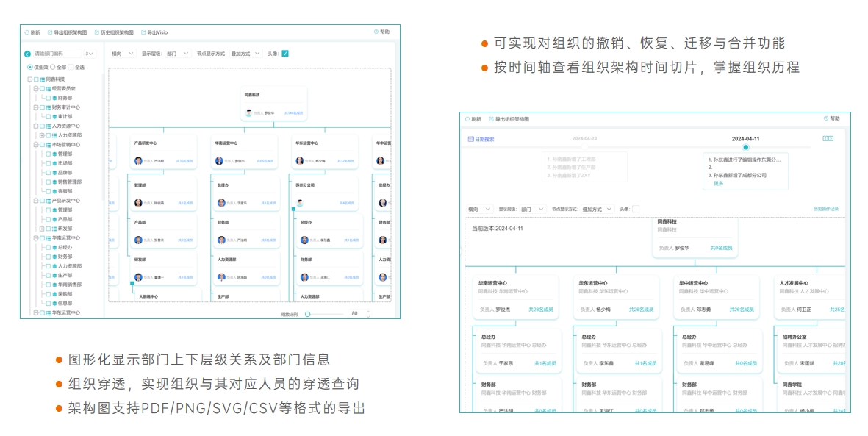Open the 叠加方式 dropdown in the timeline panel
This screenshot has height=436, width=868.
(x=597, y=210)
